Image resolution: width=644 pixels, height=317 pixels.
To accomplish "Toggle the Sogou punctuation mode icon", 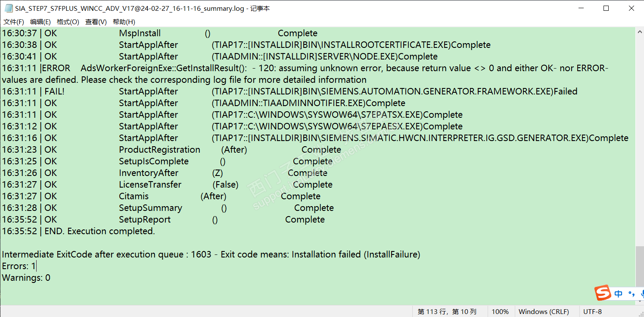I will tap(632, 294).
